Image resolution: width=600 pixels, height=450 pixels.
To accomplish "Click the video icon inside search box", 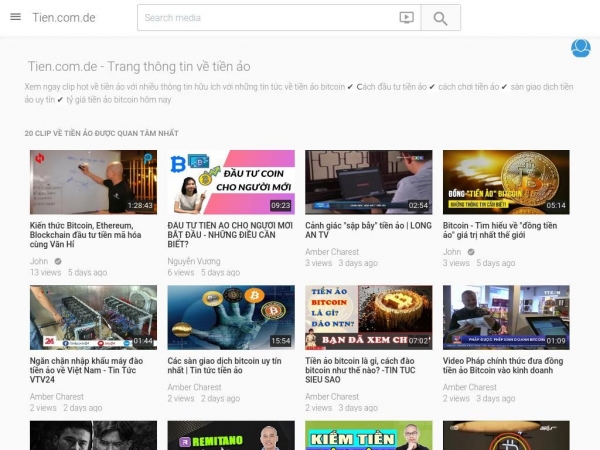I will pos(406,18).
